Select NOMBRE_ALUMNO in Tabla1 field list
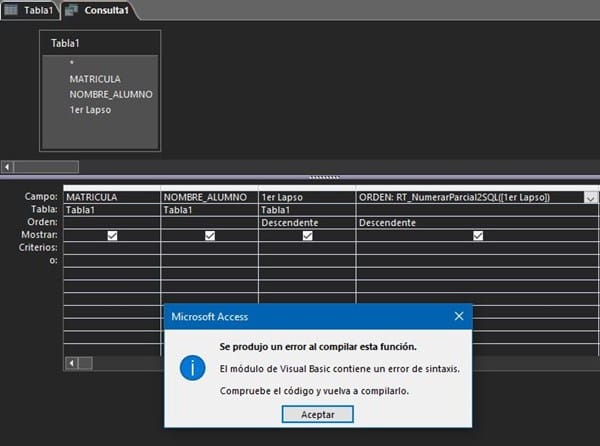Screen dimensions: 600x446 (111, 94)
